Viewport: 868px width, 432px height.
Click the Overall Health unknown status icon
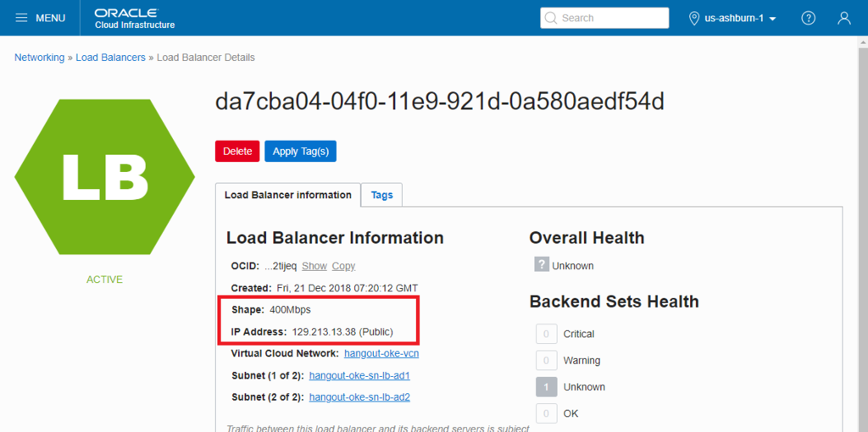(542, 264)
